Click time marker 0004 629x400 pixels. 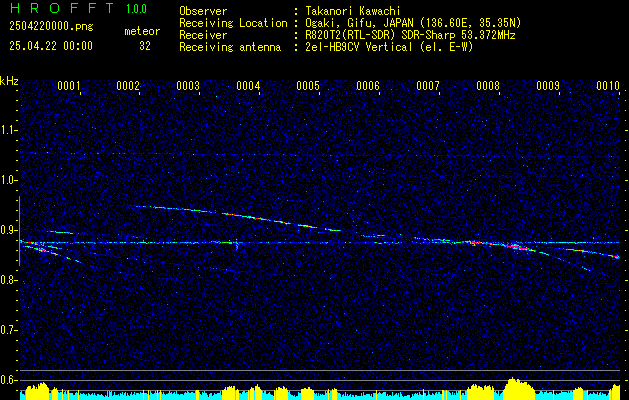click(x=248, y=86)
